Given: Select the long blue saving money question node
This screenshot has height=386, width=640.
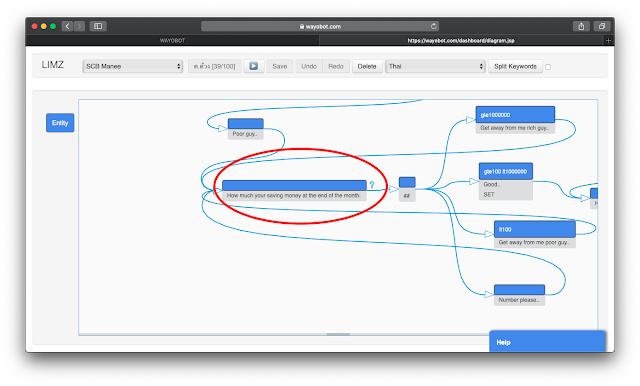Looking at the screenshot, I should pyautogui.click(x=294, y=185).
